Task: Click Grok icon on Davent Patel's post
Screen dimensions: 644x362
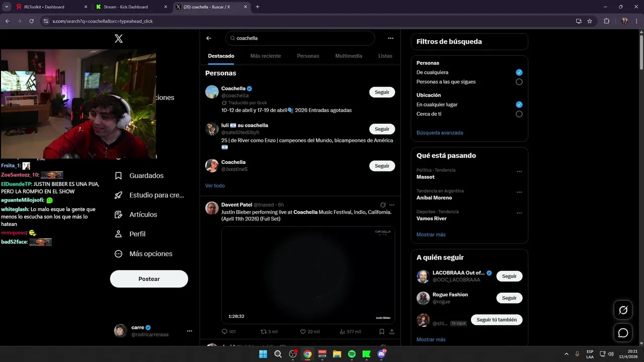Action: (383, 205)
